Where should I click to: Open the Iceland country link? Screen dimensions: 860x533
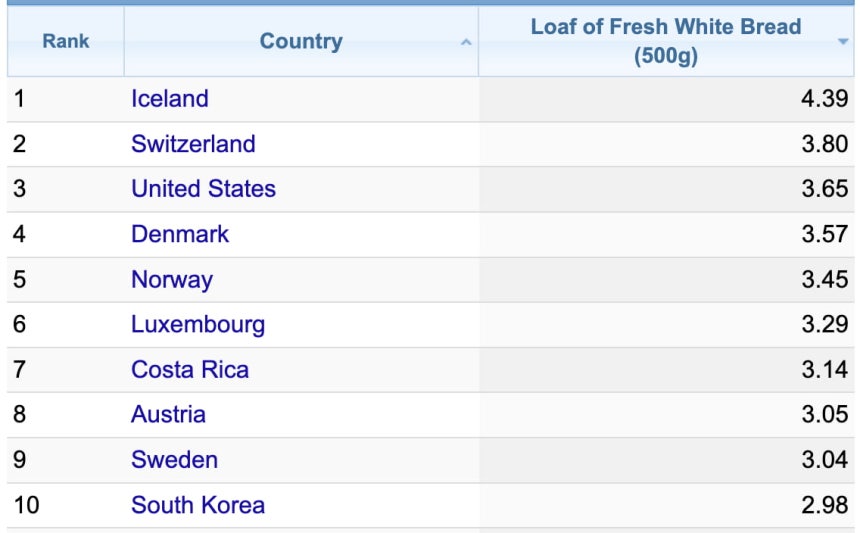(x=169, y=99)
